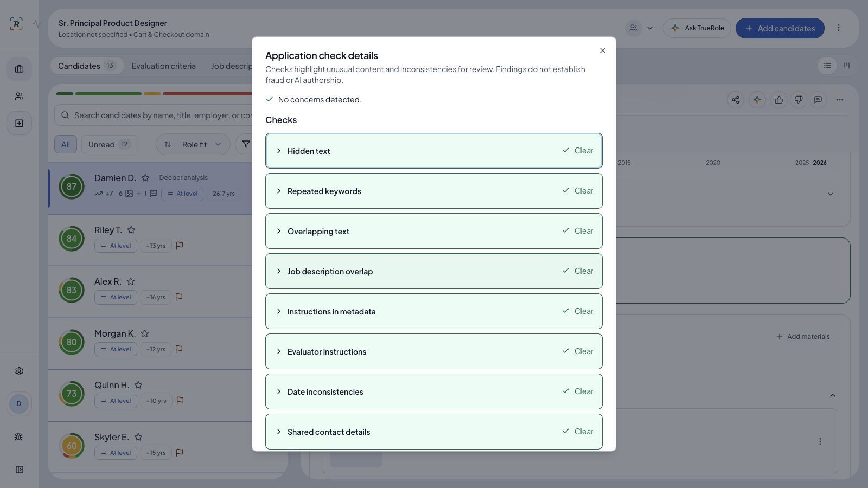
Task: Click Ask TrueRole button
Action: pyautogui.click(x=697, y=28)
